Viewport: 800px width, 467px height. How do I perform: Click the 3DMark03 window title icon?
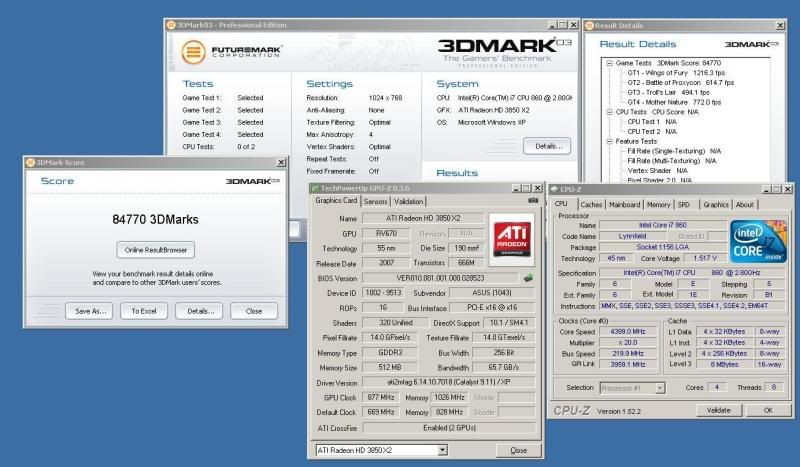tap(171, 25)
